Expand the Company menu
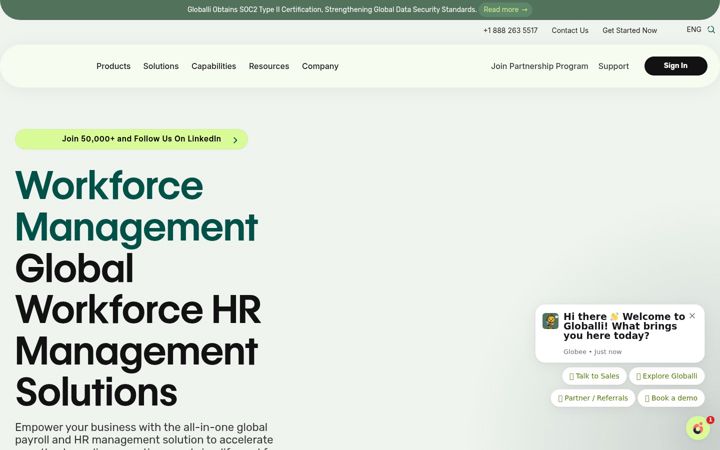This screenshot has height=450, width=720. click(x=320, y=66)
